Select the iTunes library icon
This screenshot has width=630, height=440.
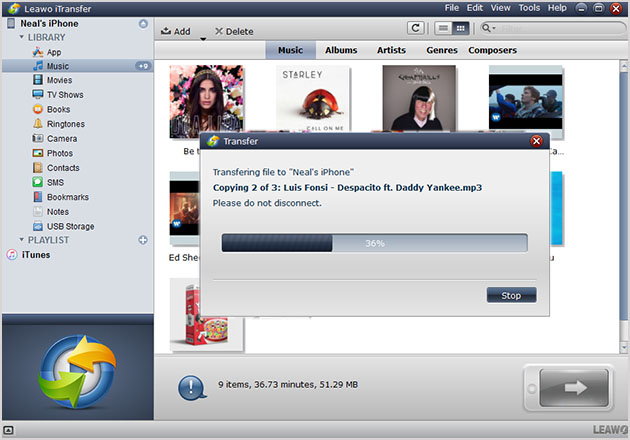[x=12, y=255]
